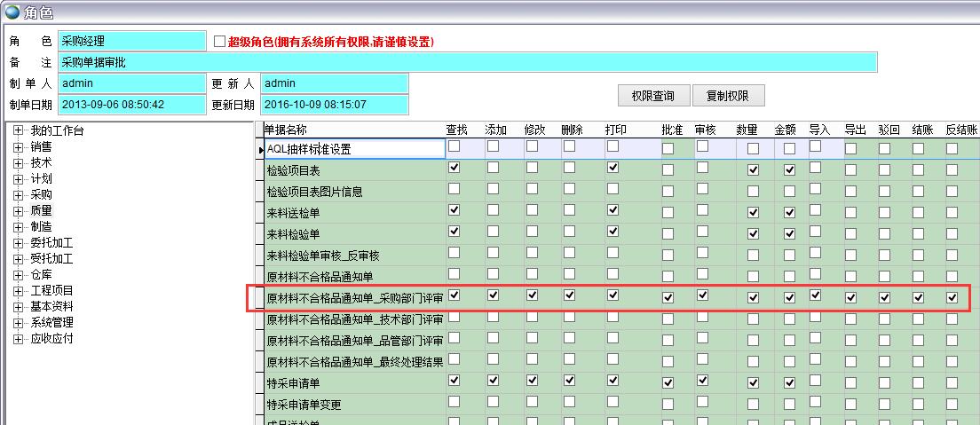Click the 打印 column header
Screen dimensions: 980x425
point(616,130)
